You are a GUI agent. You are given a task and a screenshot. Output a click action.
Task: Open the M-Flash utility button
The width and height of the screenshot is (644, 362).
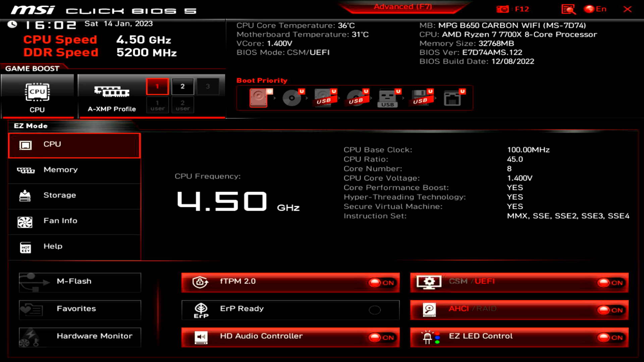click(x=80, y=282)
